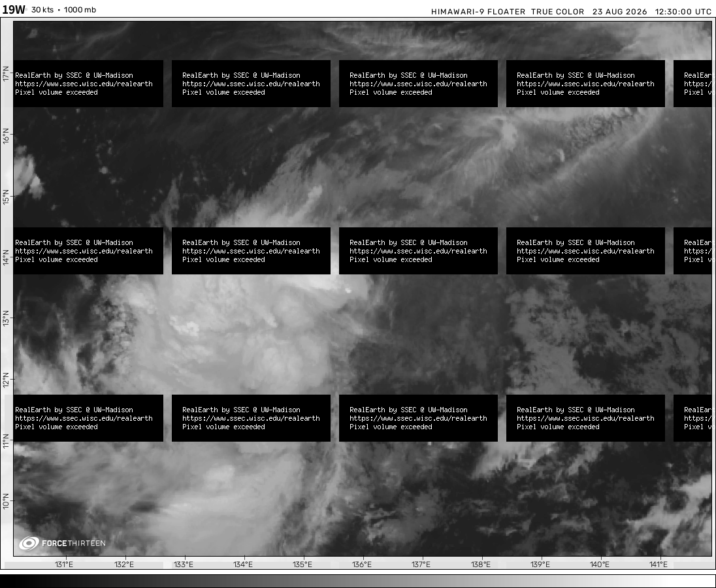Viewport: 716px width, 588px height.
Task: Click the 135°E longitude label
Action: click(x=302, y=564)
